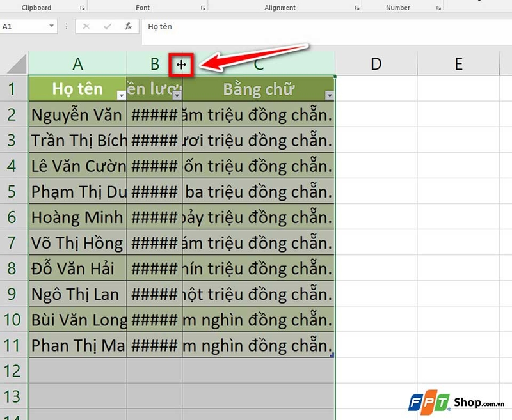The height and width of the screenshot is (420, 512).
Task: Select row 12 by its row number
Action: [13, 371]
